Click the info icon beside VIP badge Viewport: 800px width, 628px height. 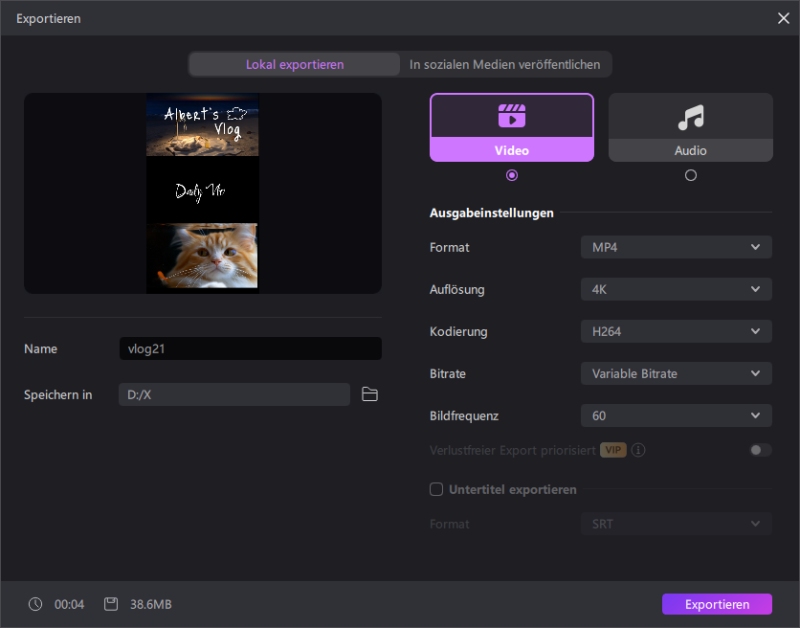pyautogui.click(x=638, y=450)
